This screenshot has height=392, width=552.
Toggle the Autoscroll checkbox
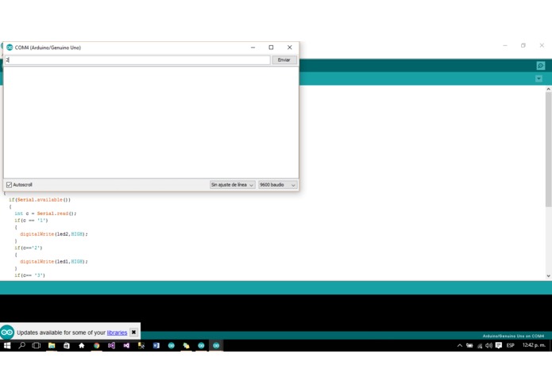point(10,185)
